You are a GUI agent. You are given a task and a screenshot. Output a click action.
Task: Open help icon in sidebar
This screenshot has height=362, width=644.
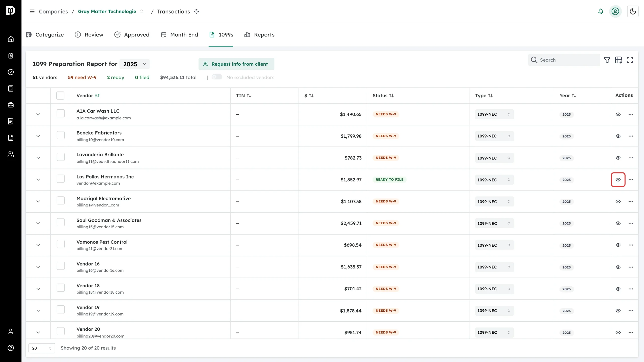tap(11, 348)
